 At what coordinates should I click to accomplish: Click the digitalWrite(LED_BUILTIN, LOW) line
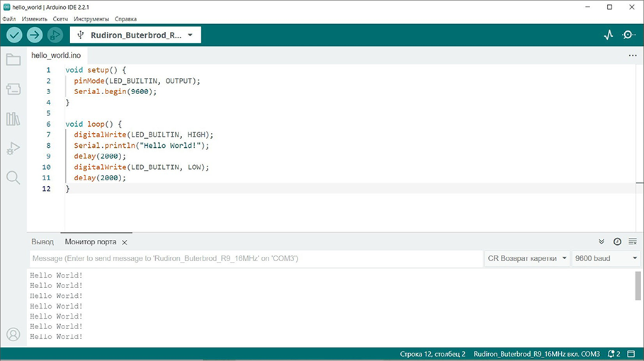tap(141, 167)
